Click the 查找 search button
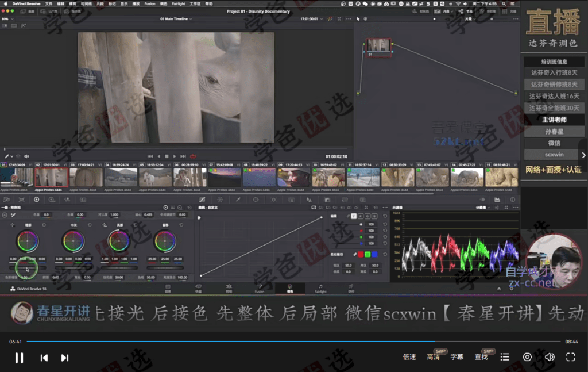Viewport: 588px width, 372px height. (481, 357)
